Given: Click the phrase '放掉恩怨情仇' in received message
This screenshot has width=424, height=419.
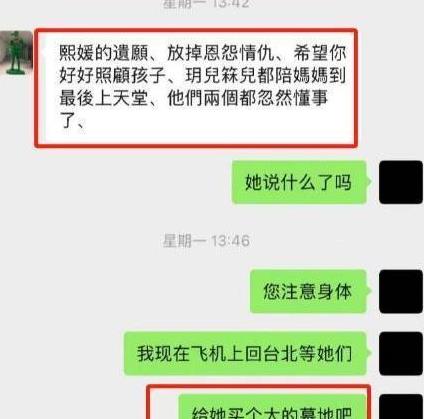Looking at the screenshot, I should [220, 53].
